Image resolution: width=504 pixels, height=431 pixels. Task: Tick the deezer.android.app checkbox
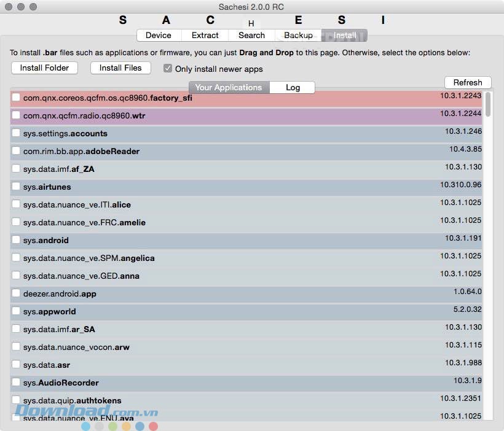(x=16, y=293)
